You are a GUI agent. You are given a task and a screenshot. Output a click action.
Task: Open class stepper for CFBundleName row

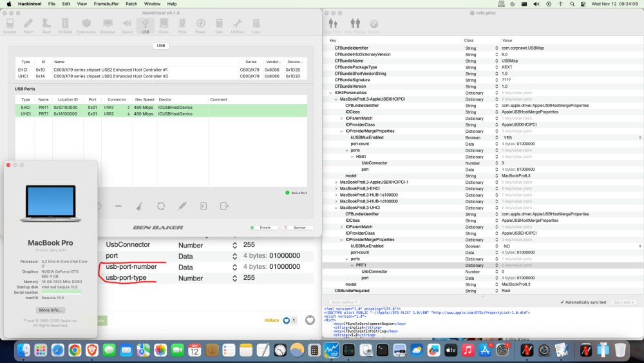point(497,61)
